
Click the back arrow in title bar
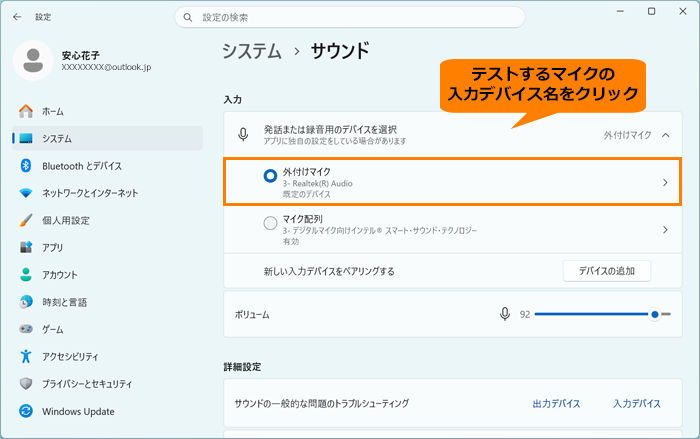[x=17, y=17]
